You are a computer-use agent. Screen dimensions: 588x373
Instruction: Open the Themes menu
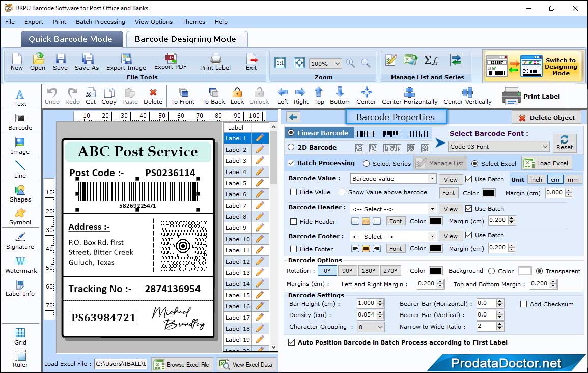[x=193, y=22]
